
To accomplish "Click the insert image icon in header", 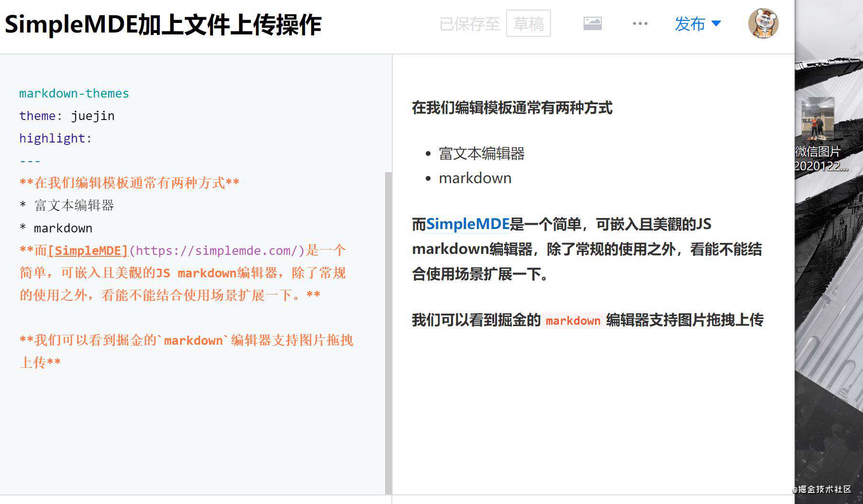I will (592, 23).
